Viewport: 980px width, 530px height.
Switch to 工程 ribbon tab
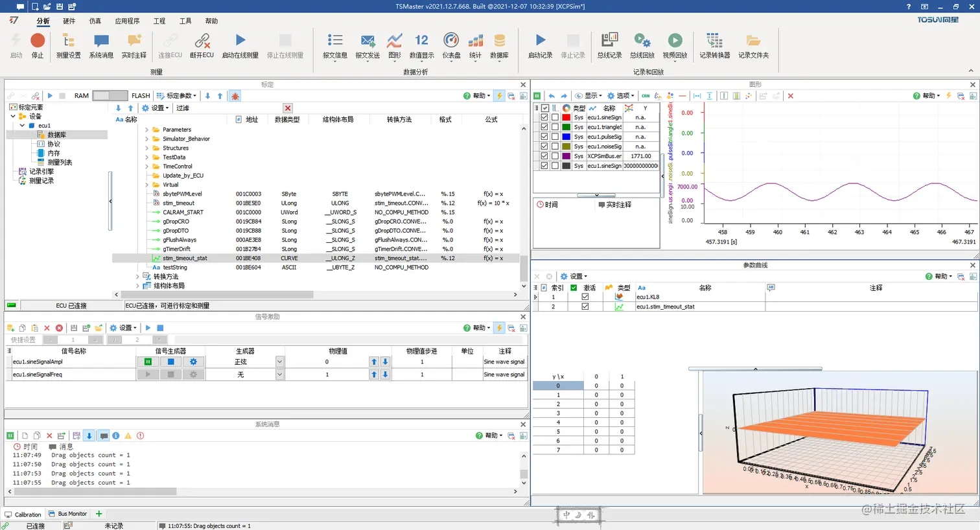click(x=159, y=21)
